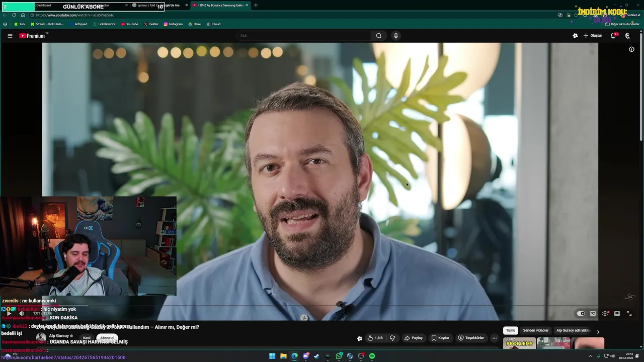
Task: Open Top 5 PROBLEMS recommended thumbnail
Action: 519,343
